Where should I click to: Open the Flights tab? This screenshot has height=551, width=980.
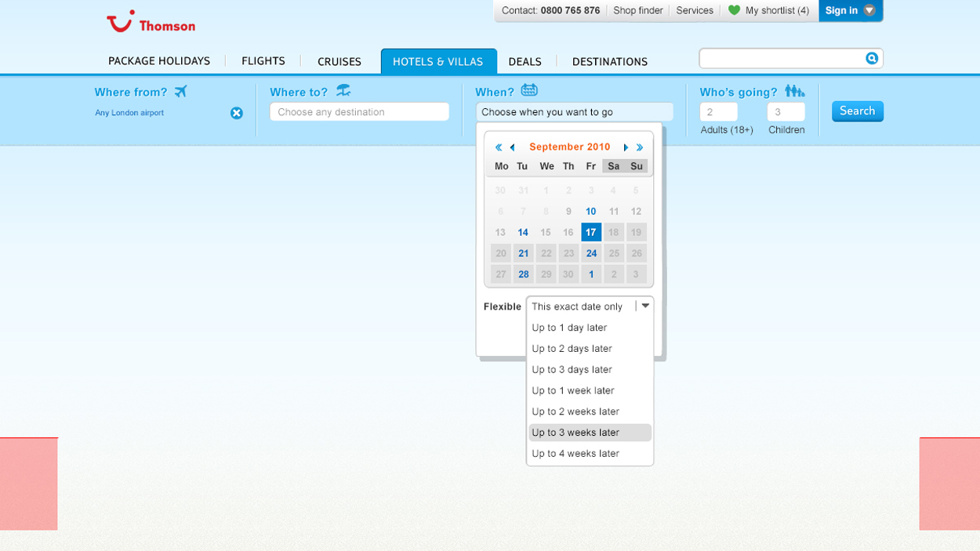click(x=263, y=61)
